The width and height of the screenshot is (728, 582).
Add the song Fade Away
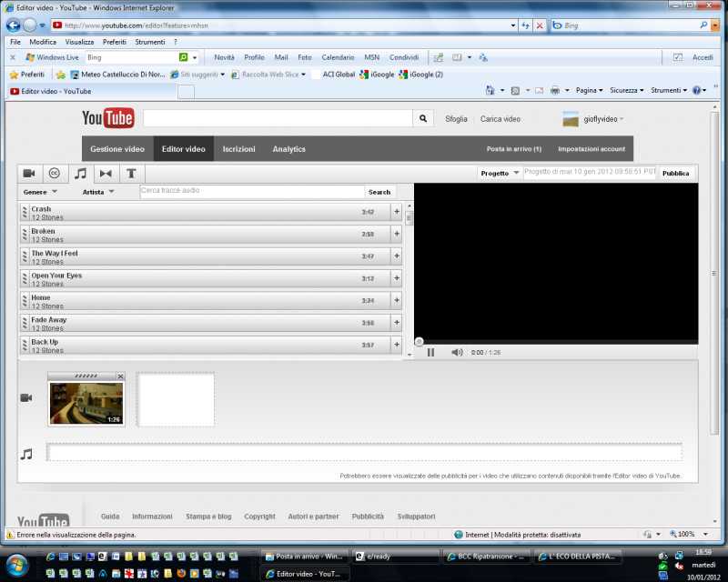[397, 323]
